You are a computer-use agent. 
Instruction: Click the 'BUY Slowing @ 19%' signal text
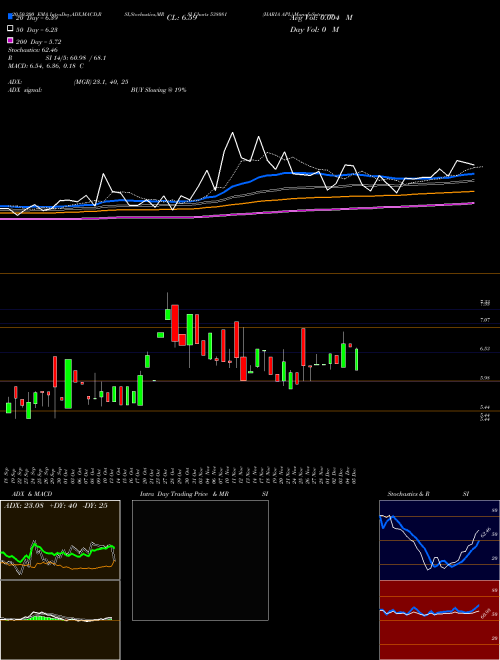tap(158, 90)
